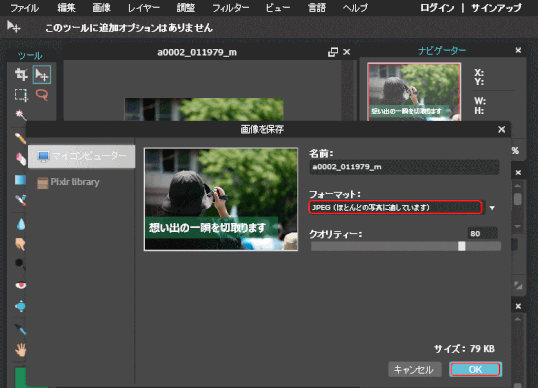Viewport: 538px width, 388px height.
Task: Open the 画像 menu
Action: click(101, 8)
